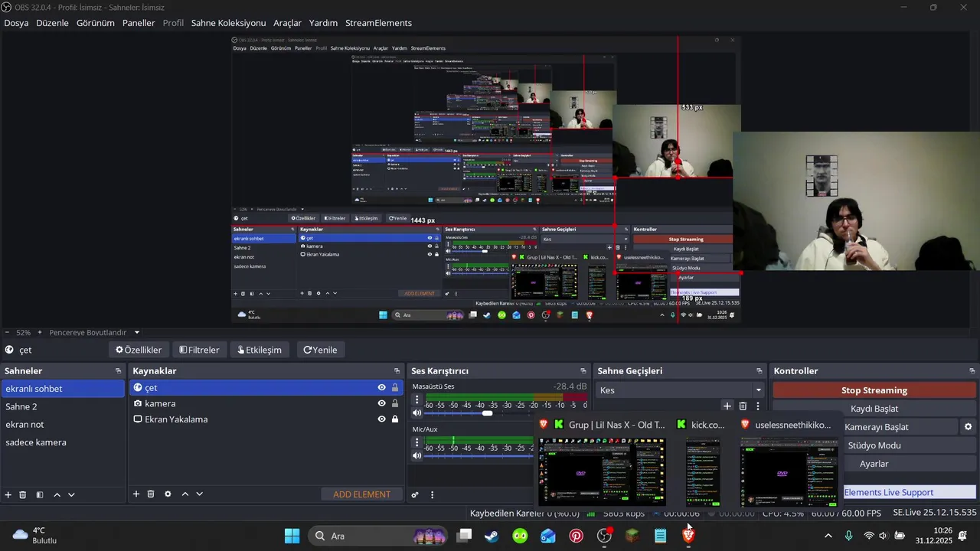
Task: Click the Yenile refresh button
Action: coord(320,350)
